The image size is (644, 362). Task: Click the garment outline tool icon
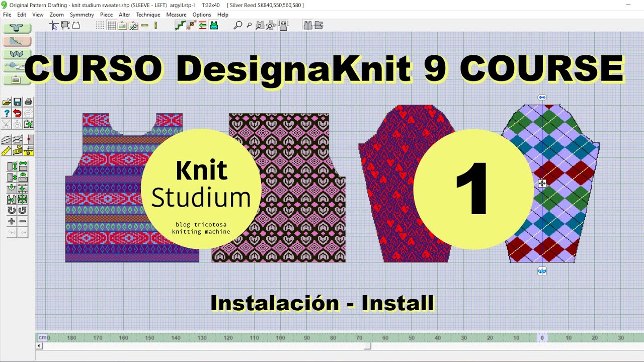(76, 25)
